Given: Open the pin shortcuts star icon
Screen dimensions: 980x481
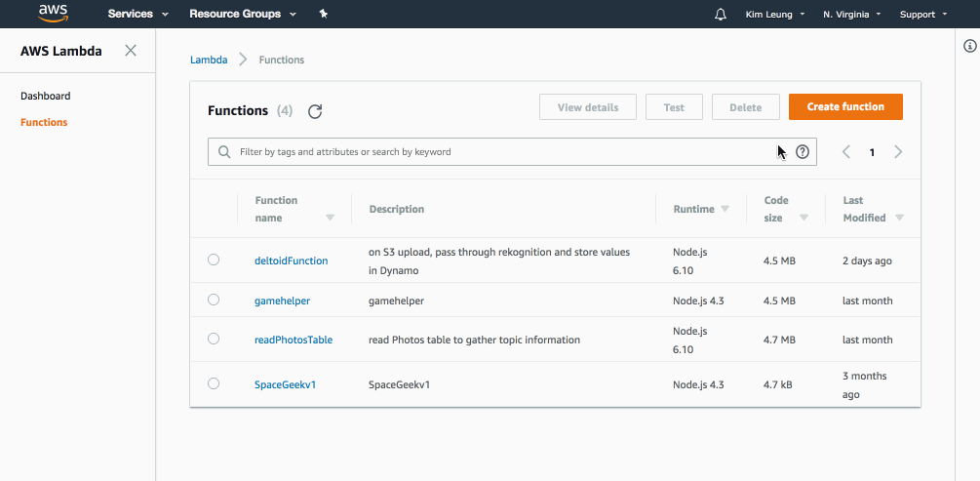Looking at the screenshot, I should pyautogui.click(x=323, y=14).
